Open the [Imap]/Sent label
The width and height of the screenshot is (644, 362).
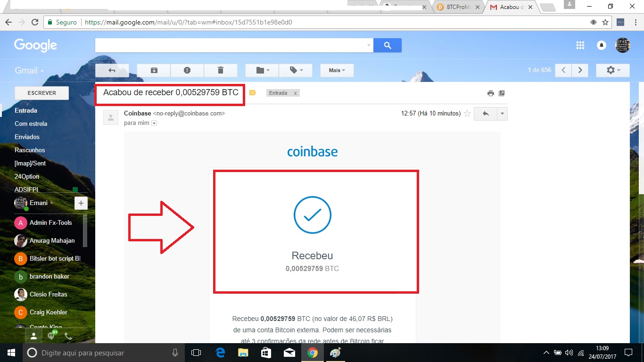[x=30, y=163]
